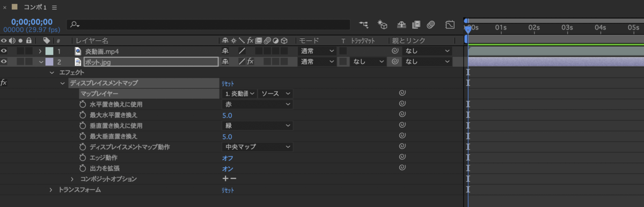Click the stopwatch for エッジ動作
The height and width of the screenshot is (207, 644).
click(x=83, y=158)
